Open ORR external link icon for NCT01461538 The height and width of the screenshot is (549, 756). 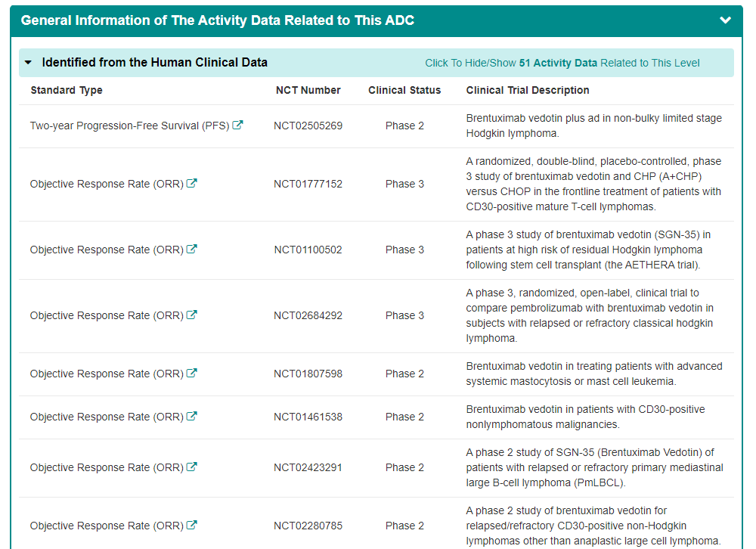coord(192,417)
